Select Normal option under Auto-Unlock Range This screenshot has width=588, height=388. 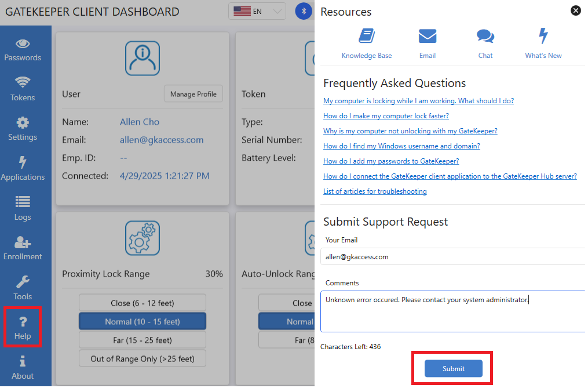(287, 322)
